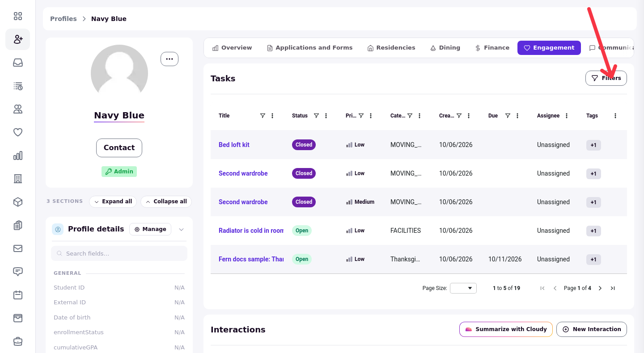644x353 pixels.
Task: Open the people group icon in sidebar
Action: (x=18, y=109)
